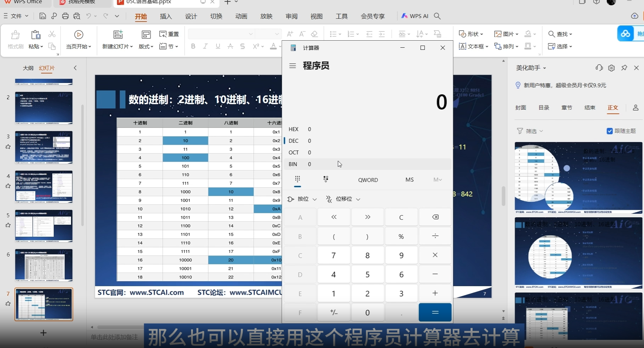Click the shape fill color icon
Screen dimensions: 644x348
coord(528,34)
